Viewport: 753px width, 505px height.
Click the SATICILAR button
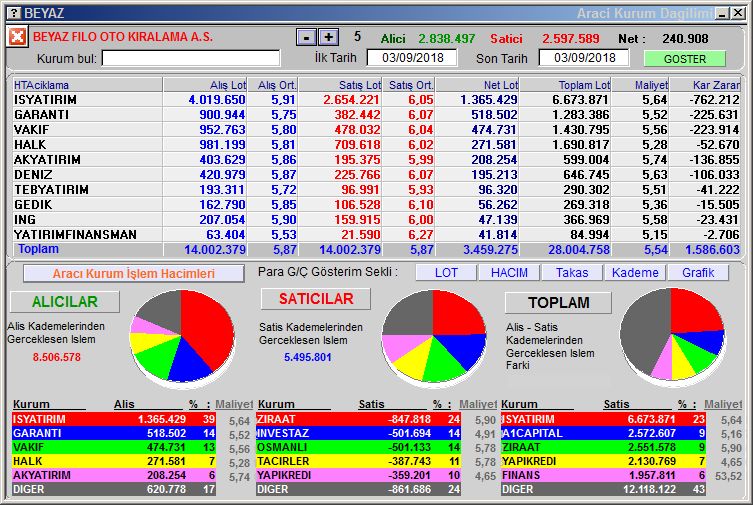[316, 299]
